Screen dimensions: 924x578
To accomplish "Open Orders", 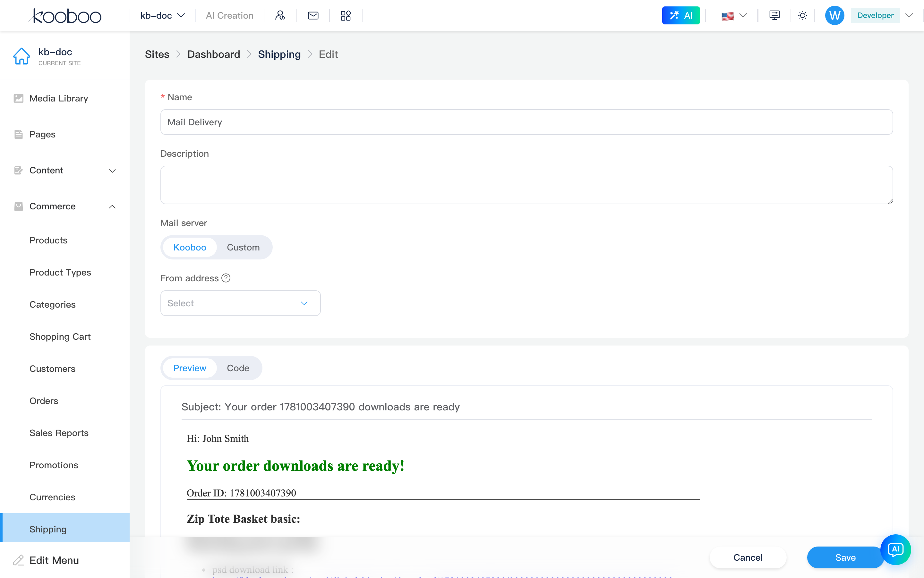I will [44, 401].
